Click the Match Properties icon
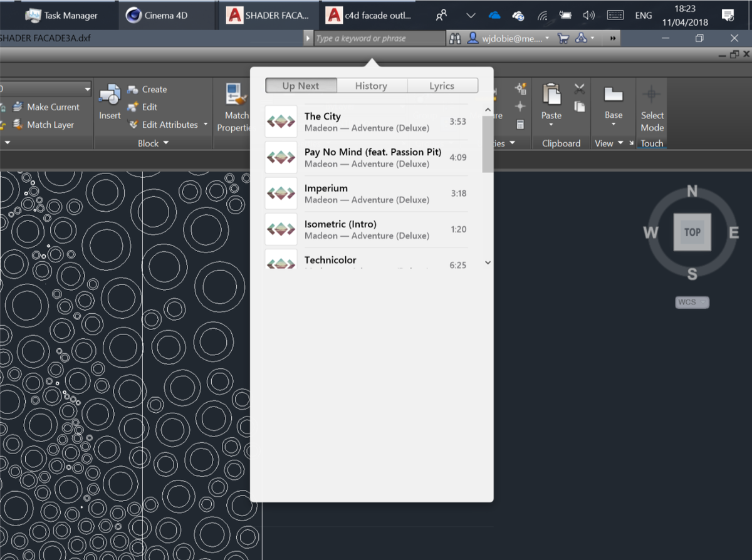 [x=234, y=95]
